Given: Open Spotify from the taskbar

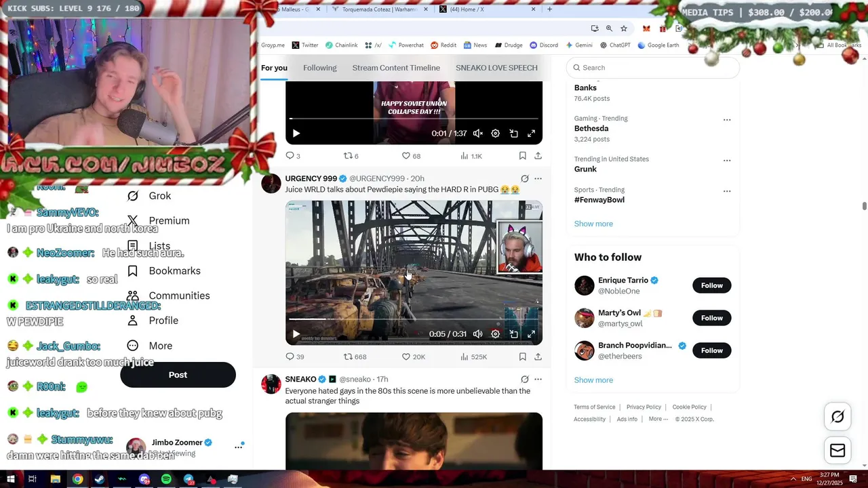Looking at the screenshot, I should 166,479.
